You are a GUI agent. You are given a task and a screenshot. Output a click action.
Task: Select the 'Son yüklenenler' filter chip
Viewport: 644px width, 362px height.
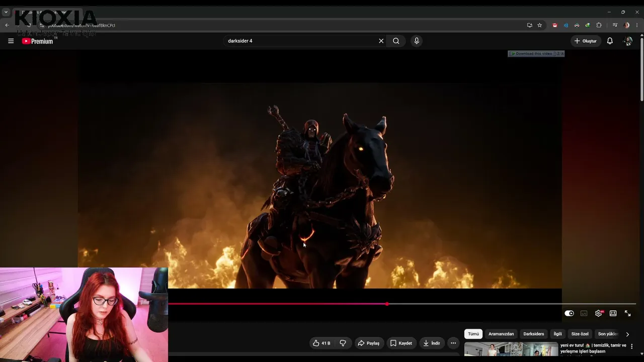pyautogui.click(x=608, y=334)
